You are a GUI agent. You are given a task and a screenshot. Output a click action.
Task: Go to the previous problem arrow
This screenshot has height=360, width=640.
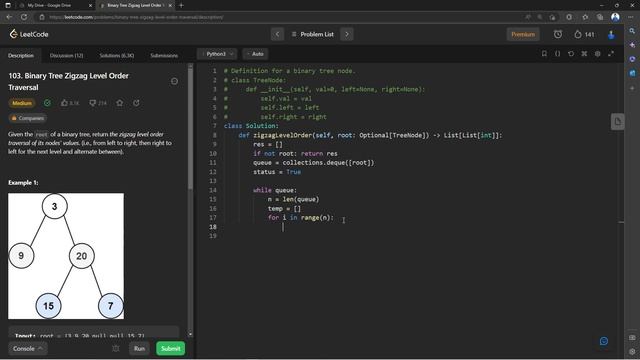click(x=278, y=34)
